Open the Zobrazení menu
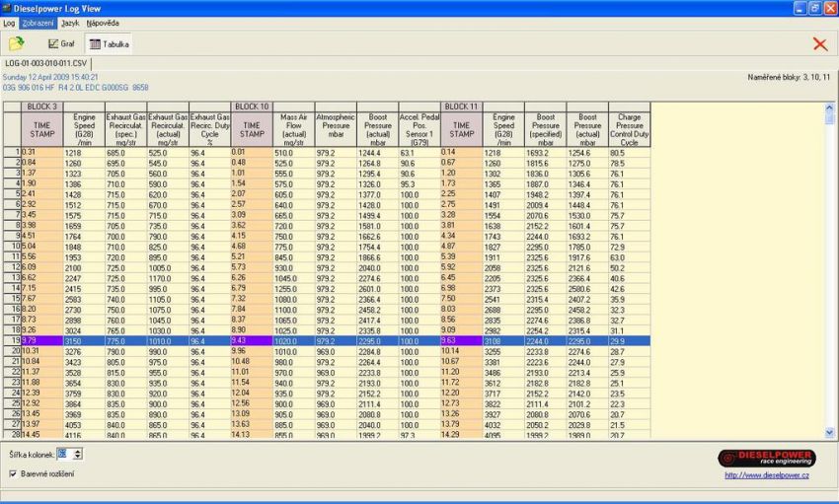The height and width of the screenshot is (504, 839). 38,23
